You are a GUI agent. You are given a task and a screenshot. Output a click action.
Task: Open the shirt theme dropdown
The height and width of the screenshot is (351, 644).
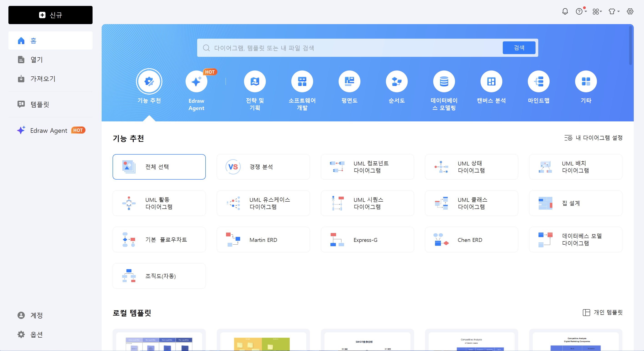pos(614,12)
